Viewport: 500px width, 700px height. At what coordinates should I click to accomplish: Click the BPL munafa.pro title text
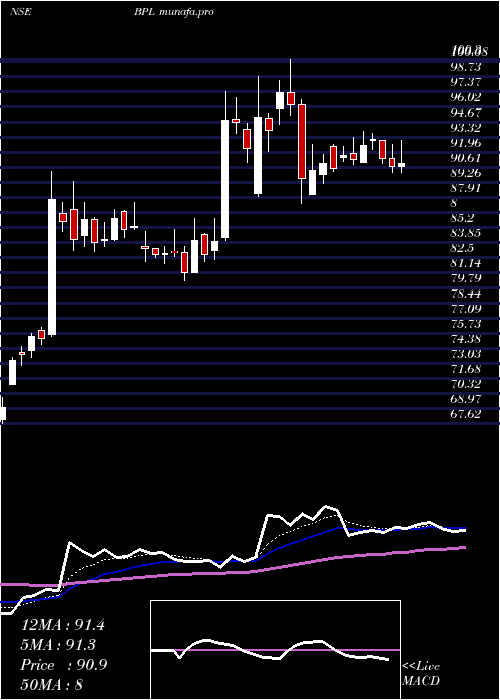pyautogui.click(x=174, y=12)
